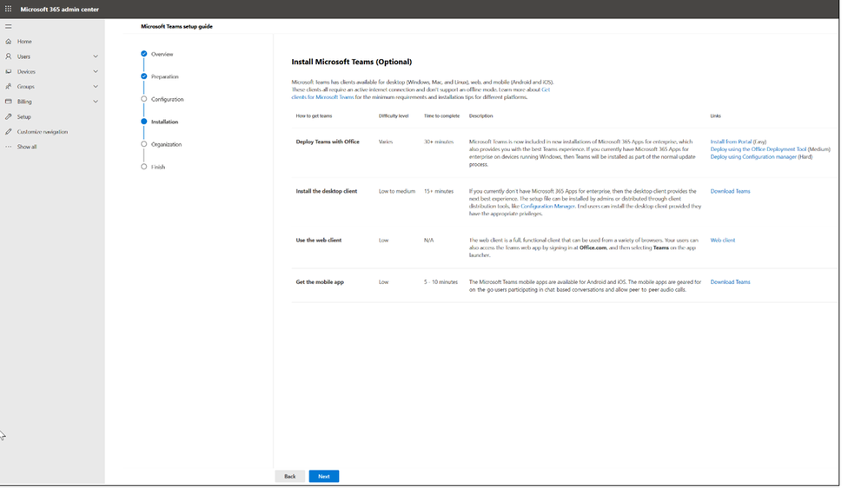Viewport: 868px width, 488px height.
Task: Open the Setup nav item
Action: click(x=23, y=116)
